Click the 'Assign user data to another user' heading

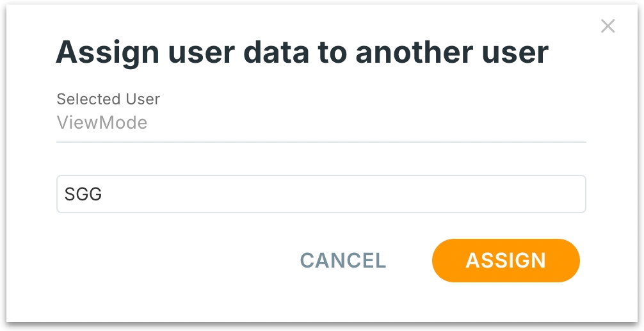tap(302, 52)
